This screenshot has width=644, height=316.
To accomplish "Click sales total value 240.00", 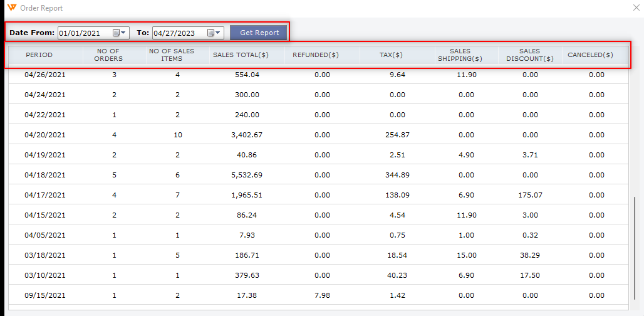I will (x=247, y=115).
